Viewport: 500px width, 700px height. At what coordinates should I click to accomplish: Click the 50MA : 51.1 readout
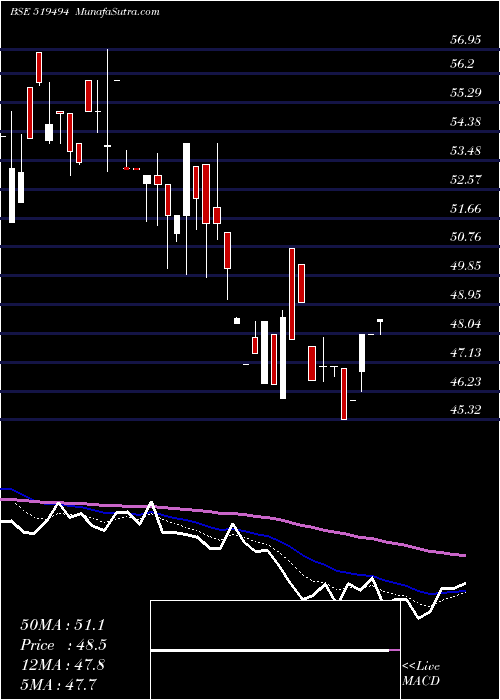[62, 625]
